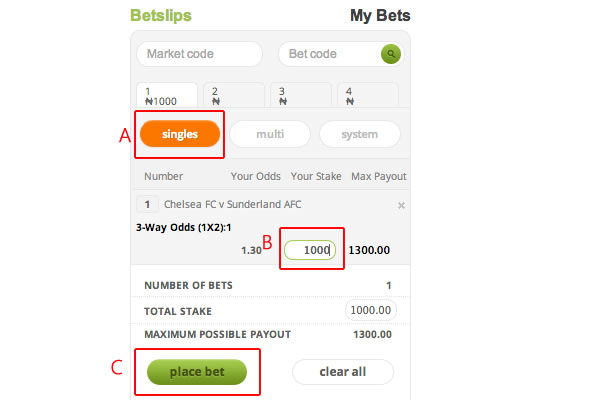Open betslip tab 4
Viewport: 596px width, 400px height.
pyautogui.click(x=368, y=96)
